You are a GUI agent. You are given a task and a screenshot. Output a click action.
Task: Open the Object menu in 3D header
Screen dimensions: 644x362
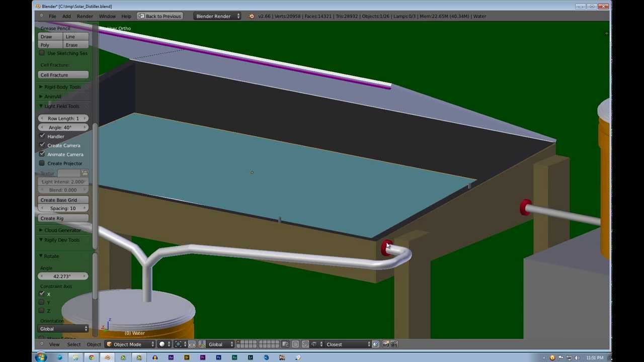click(x=94, y=344)
